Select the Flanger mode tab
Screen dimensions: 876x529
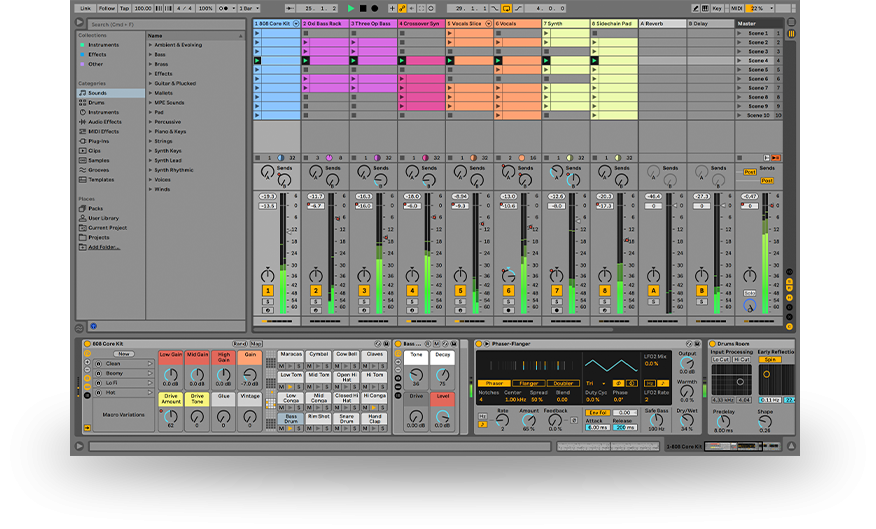[x=529, y=383]
